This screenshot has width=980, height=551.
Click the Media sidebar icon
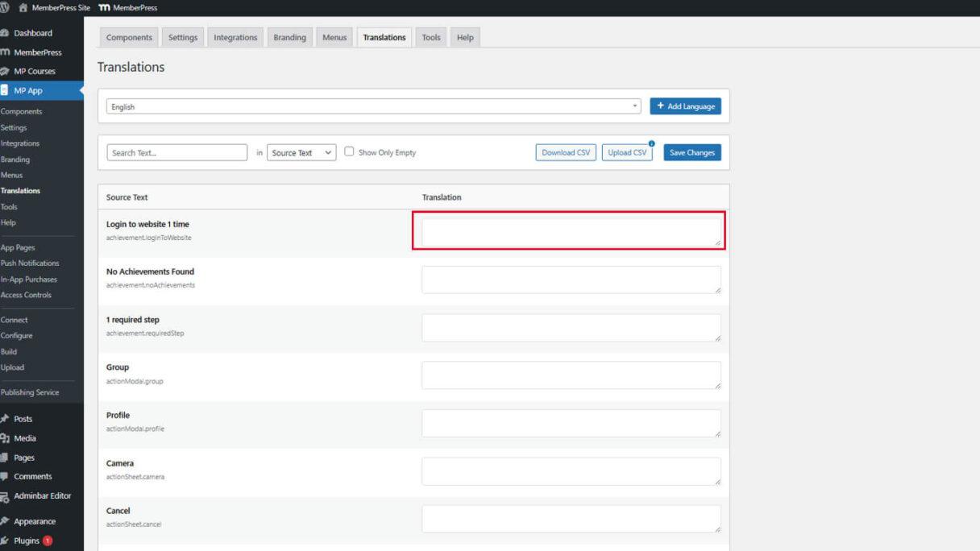5,438
